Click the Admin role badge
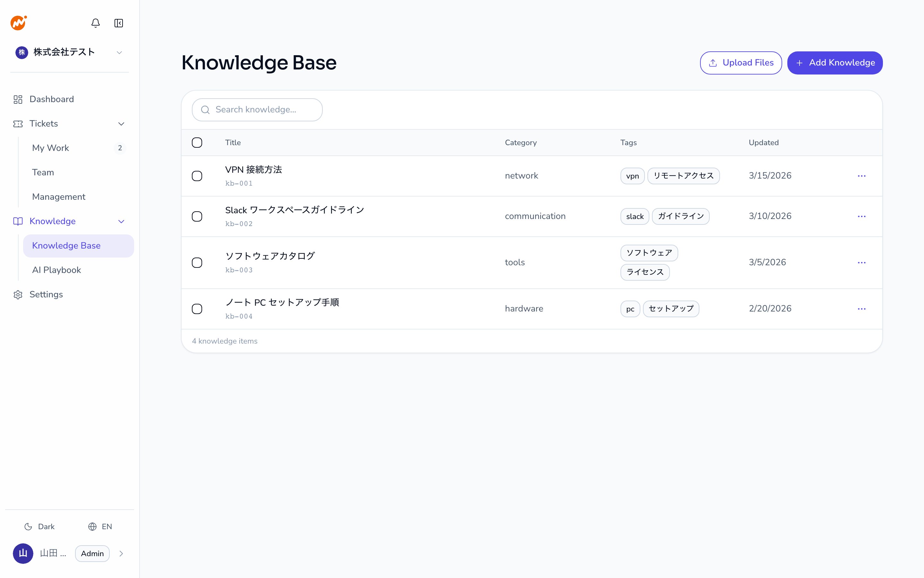 point(92,554)
